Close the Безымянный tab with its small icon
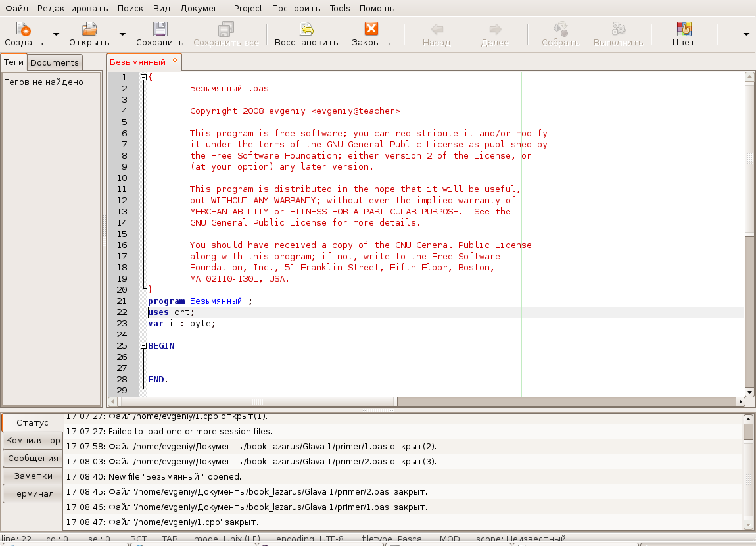 tap(175, 61)
